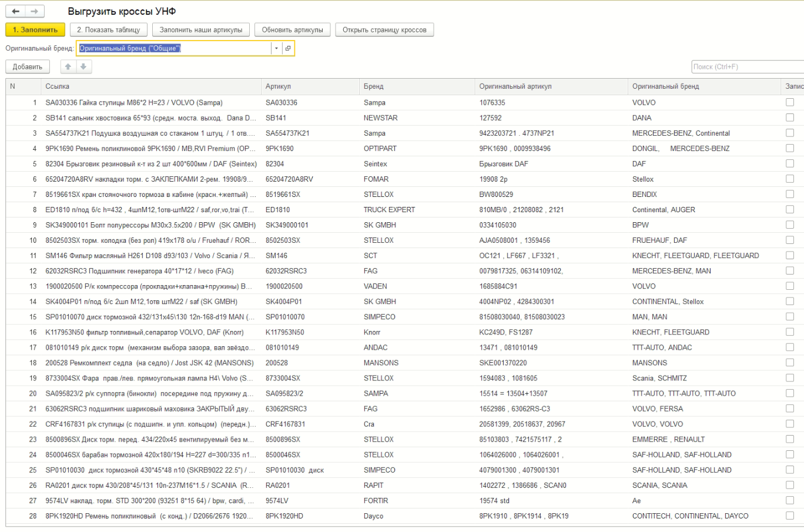The image size is (804, 532).
Task: Click Заполнить наши артикулы button
Action: [x=201, y=30]
